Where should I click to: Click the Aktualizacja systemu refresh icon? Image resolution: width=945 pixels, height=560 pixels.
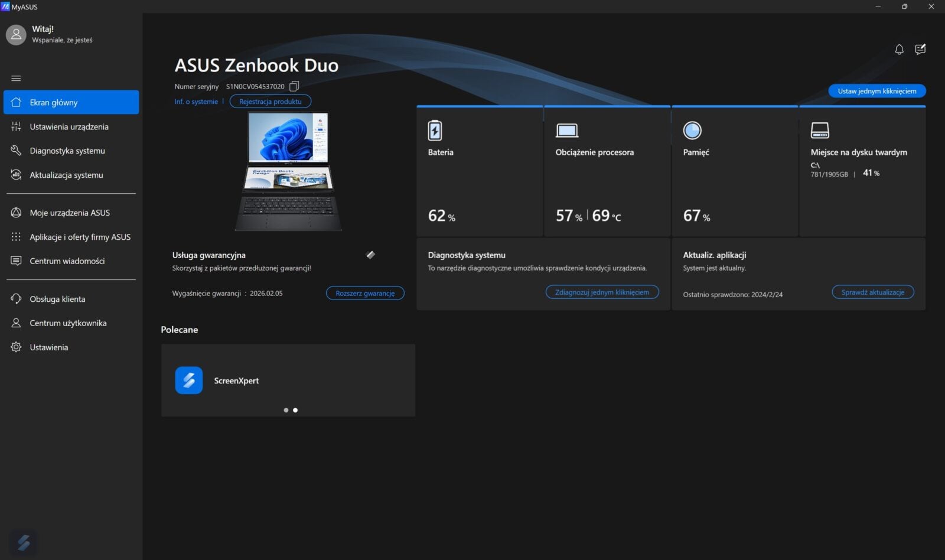(16, 175)
